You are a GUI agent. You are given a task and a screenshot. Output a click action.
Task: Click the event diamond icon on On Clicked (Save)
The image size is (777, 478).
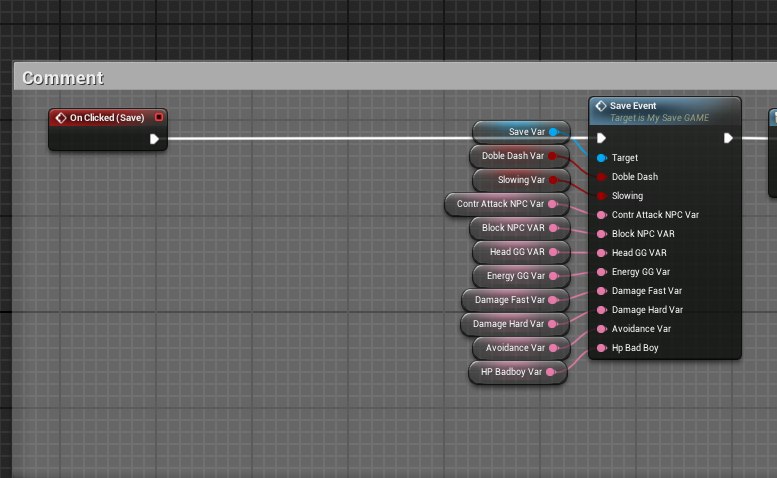click(x=61, y=118)
